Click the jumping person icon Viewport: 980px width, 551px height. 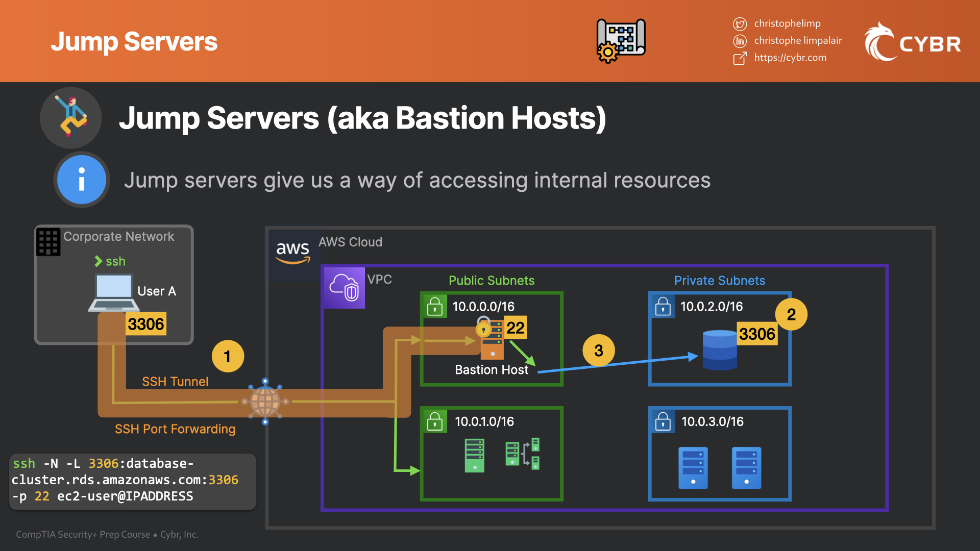tap(71, 118)
